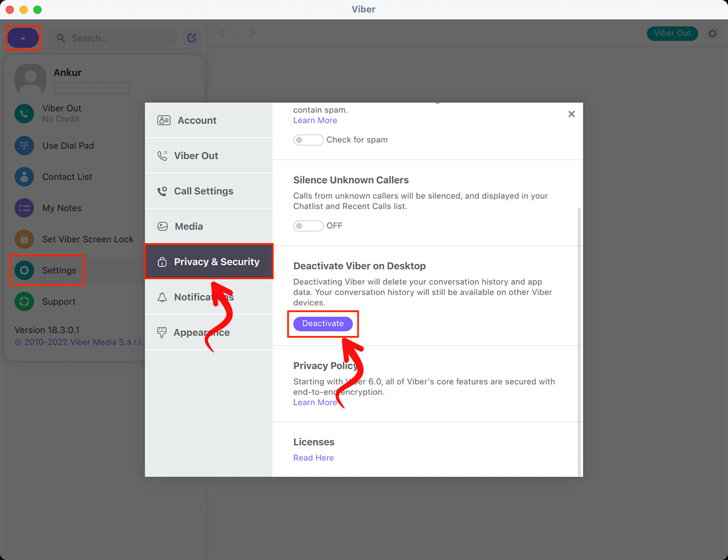Image resolution: width=728 pixels, height=560 pixels.
Task: Click the settings panel vertical scrollbar
Action: click(579, 338)
